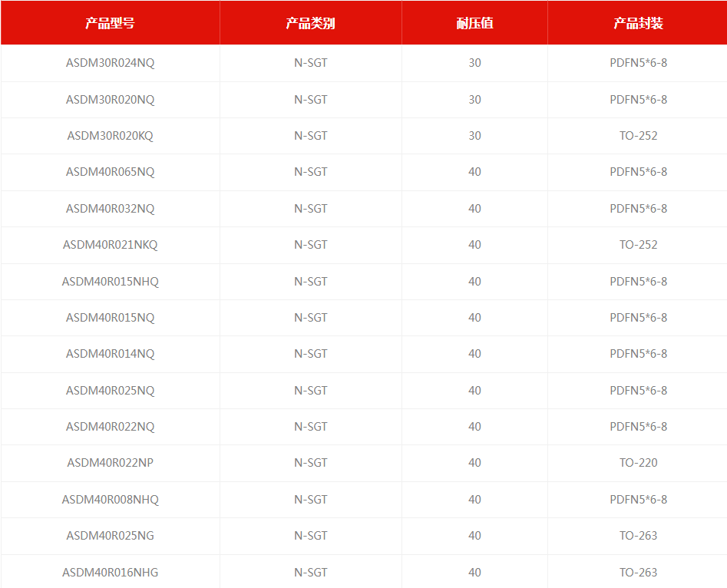Click the ASDM40R015NQ model name
The height and width of the screenshot is (588, 727).
point(110,318)
